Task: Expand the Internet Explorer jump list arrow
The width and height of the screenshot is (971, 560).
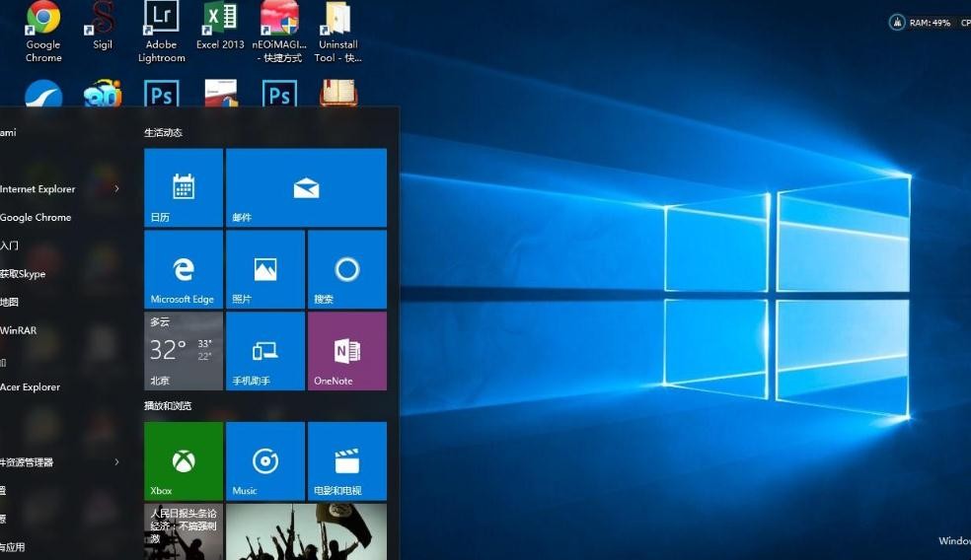Action: 116,188
